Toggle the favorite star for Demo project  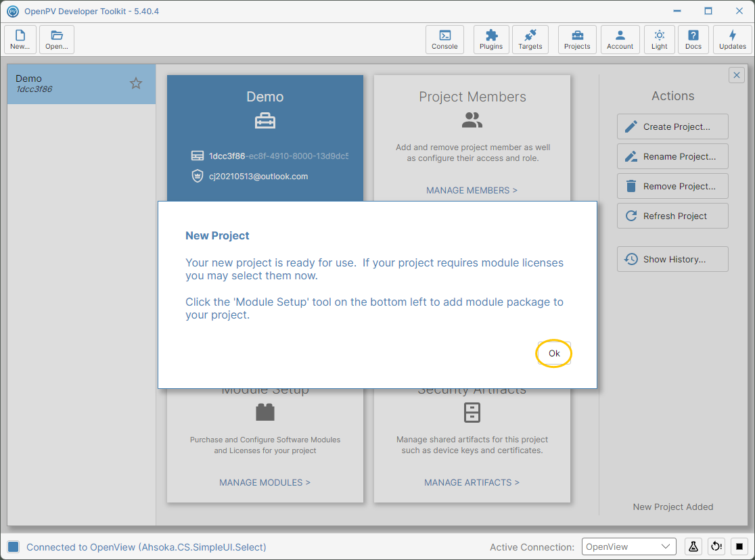point(136,83)
